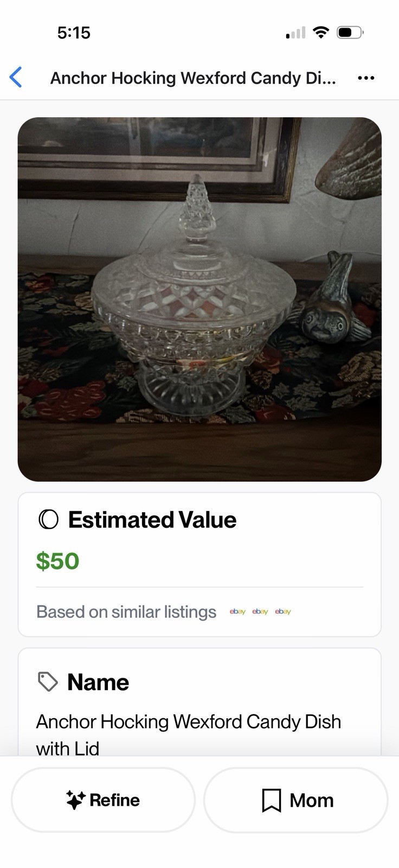Tap the truncated page title in header

pyautogui.click(x=193, y=78)
